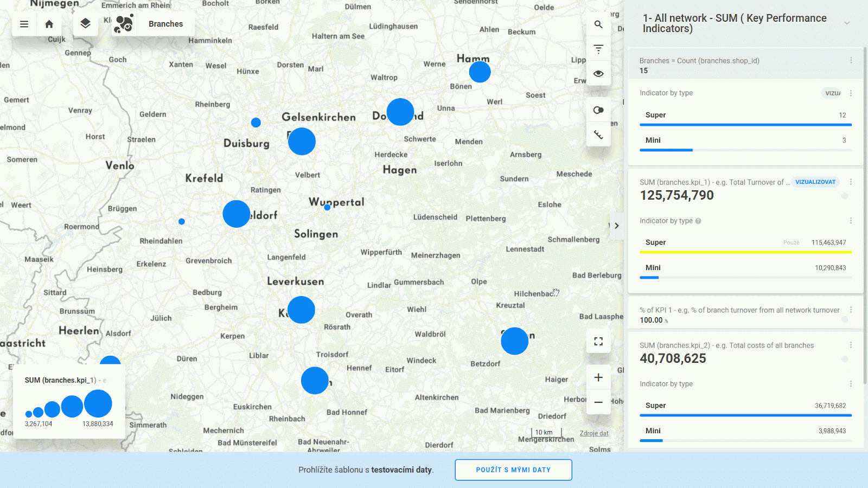Click the yellow Super turnover bar
Viewport: 868px width, 488px height.
coord(745,252)
